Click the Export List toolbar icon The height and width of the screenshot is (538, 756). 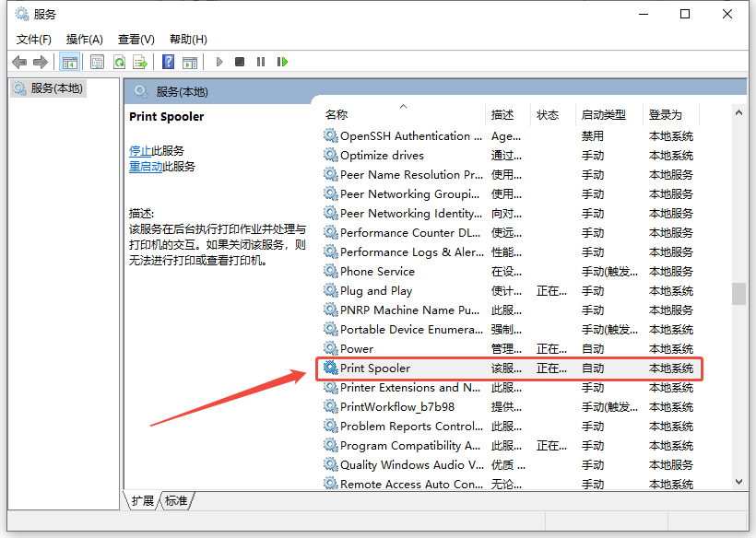140,62
